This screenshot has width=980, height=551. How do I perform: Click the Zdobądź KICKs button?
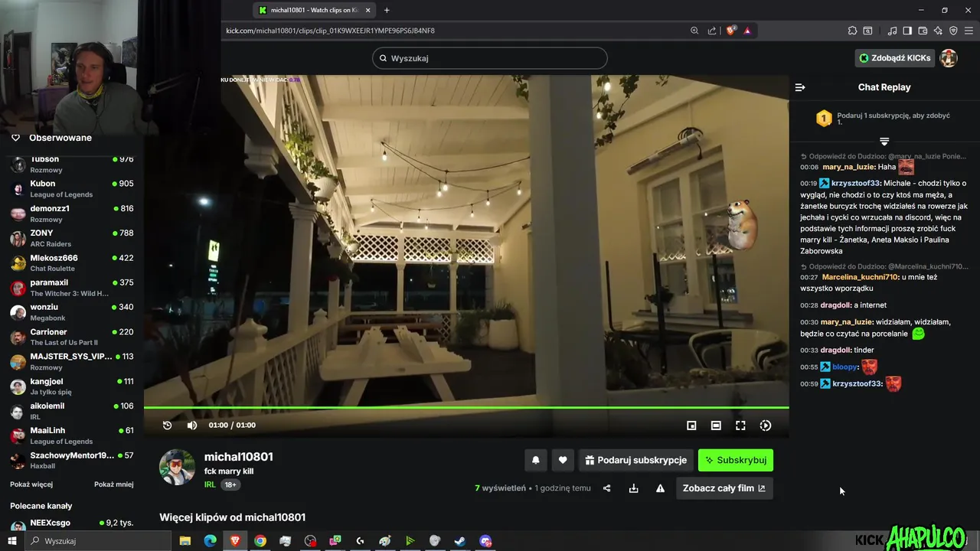coord(895,58)
